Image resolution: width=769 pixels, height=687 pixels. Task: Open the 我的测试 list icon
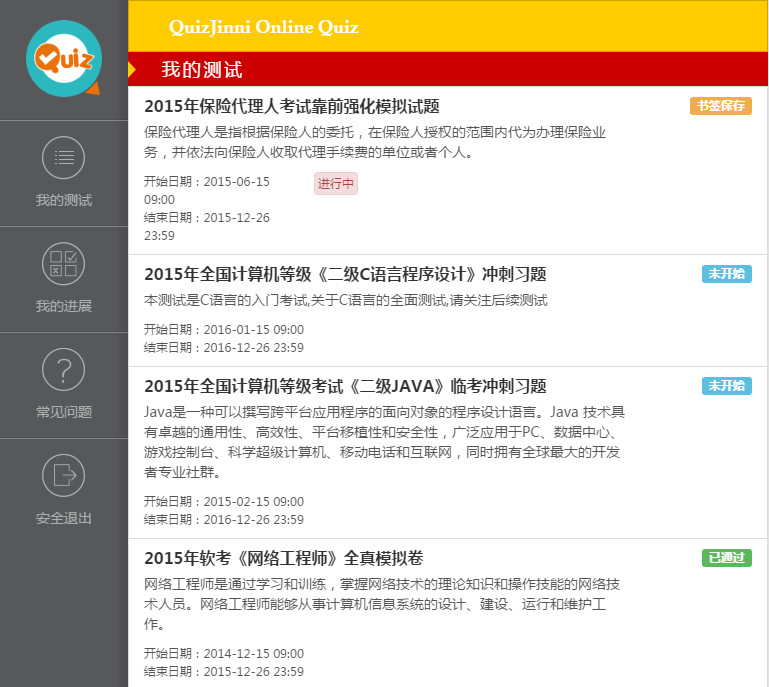(64, 158)
